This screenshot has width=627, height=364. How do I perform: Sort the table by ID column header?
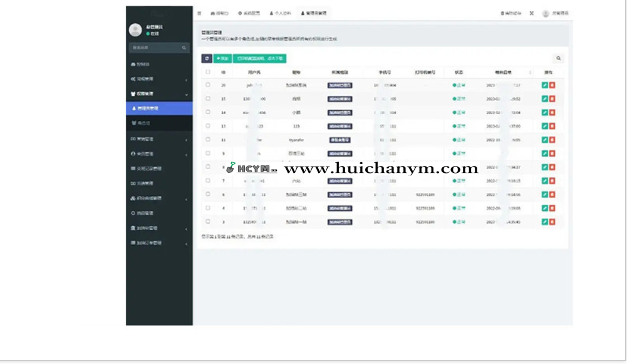[x=223, y=73]
